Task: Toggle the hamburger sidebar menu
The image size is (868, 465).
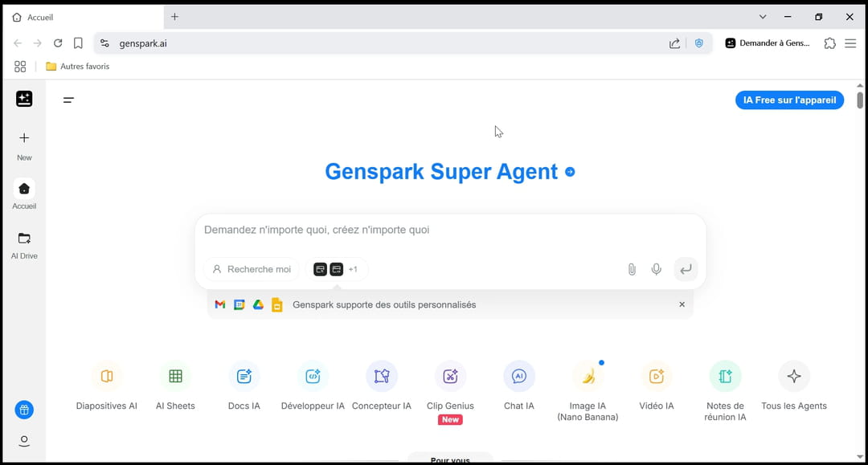Action: click(x=69, y=100)
